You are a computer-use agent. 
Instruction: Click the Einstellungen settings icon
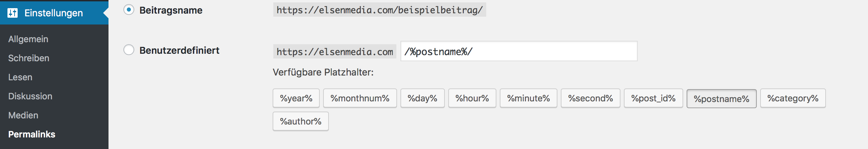click(13, 13)
